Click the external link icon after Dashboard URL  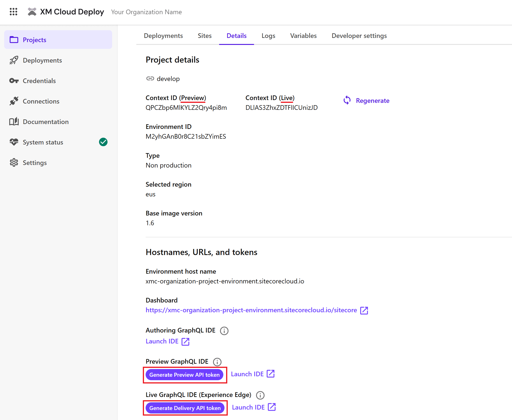click(364, 310)
